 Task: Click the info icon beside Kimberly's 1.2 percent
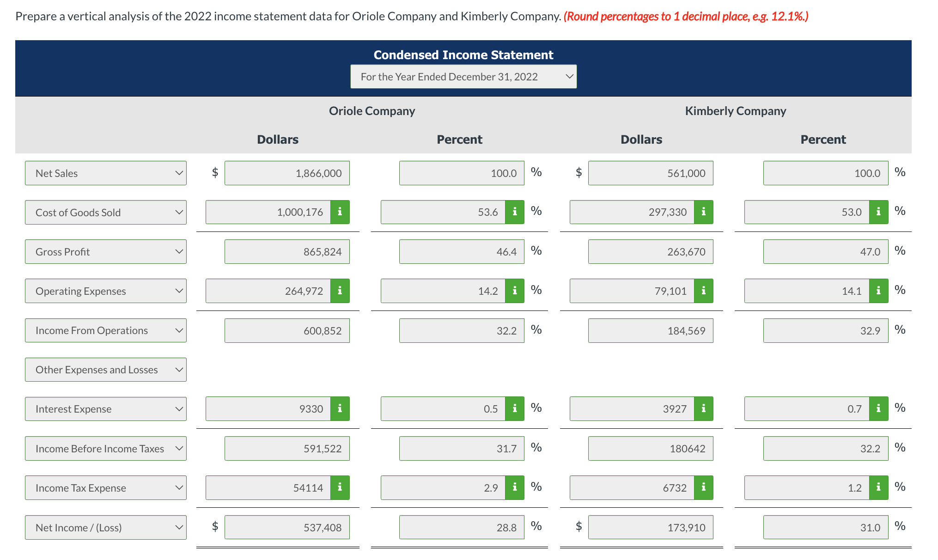click(878, 487)
